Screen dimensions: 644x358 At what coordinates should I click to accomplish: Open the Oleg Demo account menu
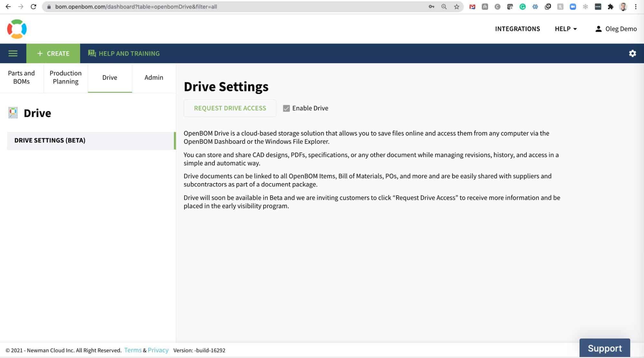(616, 29)
